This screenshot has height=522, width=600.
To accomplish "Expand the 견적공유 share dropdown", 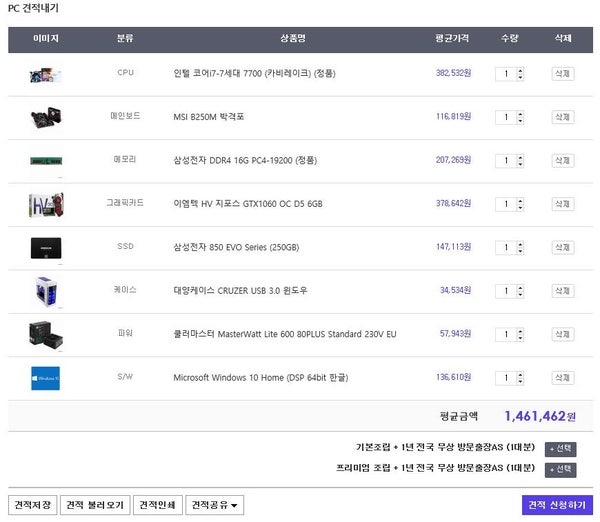I will 214,505.
